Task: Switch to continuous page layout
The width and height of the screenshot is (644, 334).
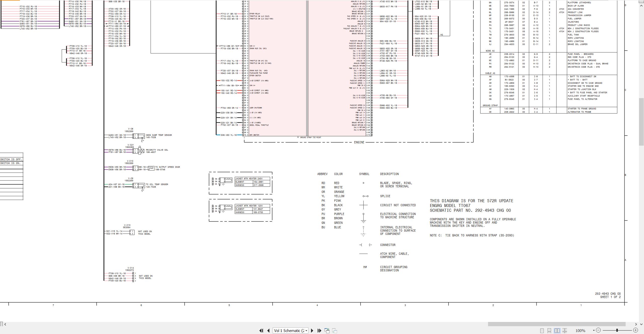Action: [x=549, y=331]
